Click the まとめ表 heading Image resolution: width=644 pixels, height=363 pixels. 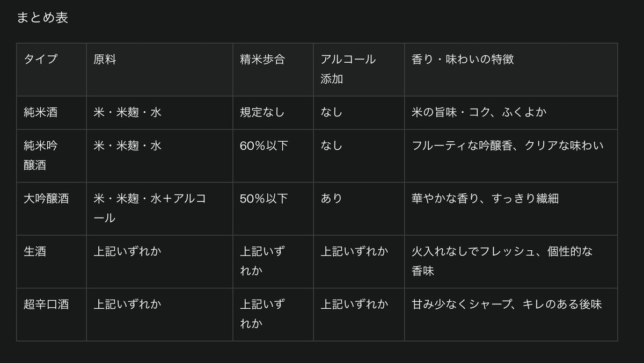42,18
